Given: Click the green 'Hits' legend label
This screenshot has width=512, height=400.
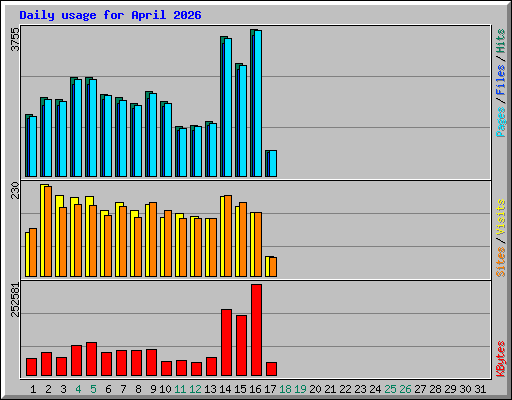Looking at the screenshot, I should pyautogui.click(x=500, y=41).
